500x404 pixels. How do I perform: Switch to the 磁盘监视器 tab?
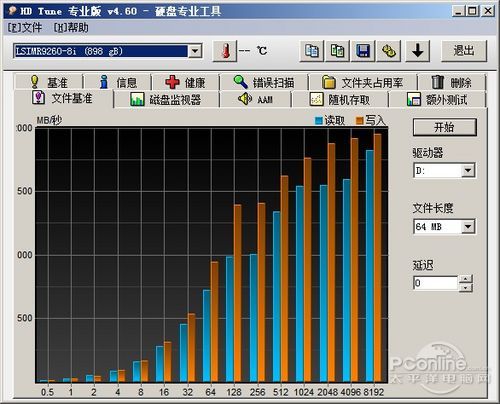(x=166, y=100)
